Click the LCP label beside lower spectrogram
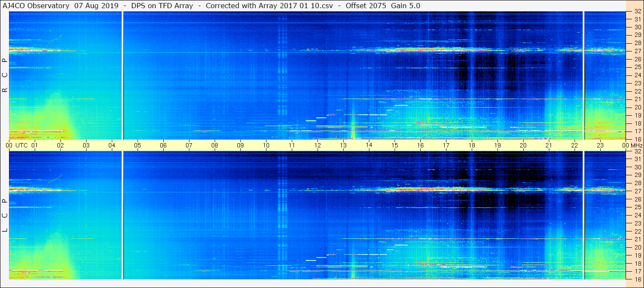 click(x=5, y=216)
